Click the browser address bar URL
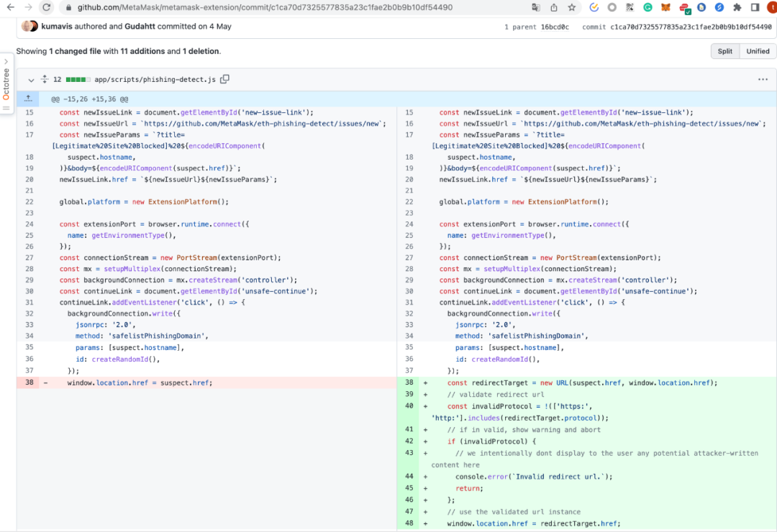This screenshot has width=777, height=532. click(265, 7)
